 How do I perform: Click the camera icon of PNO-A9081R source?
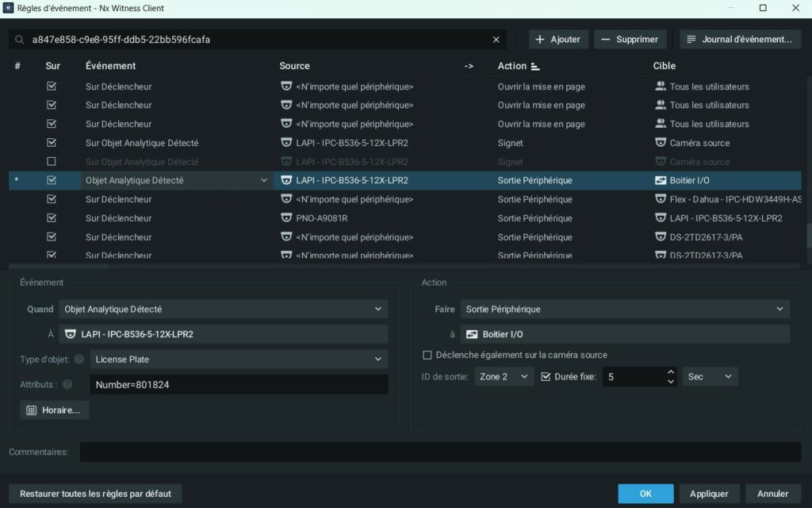[x=286, y=218]
